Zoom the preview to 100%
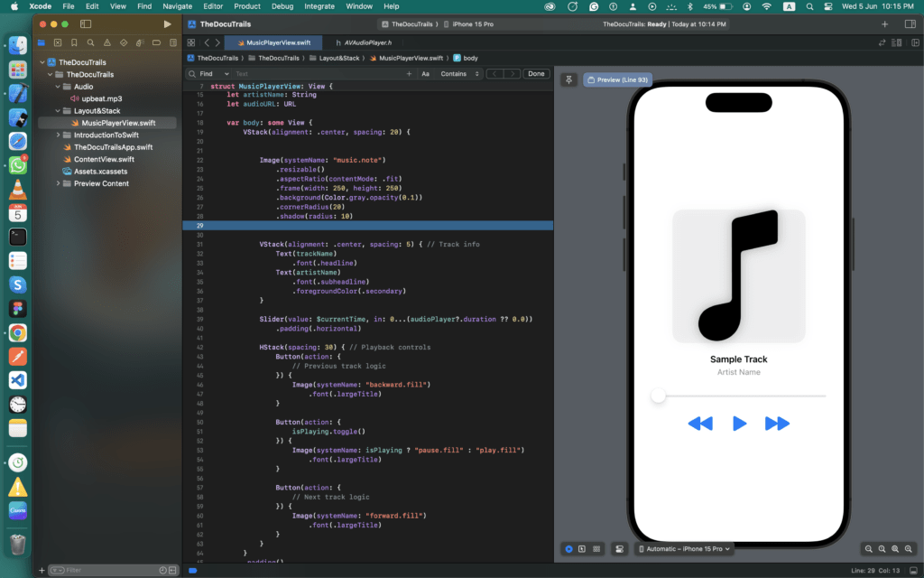Viewport: 924px width, 578px height. [882, 548]
